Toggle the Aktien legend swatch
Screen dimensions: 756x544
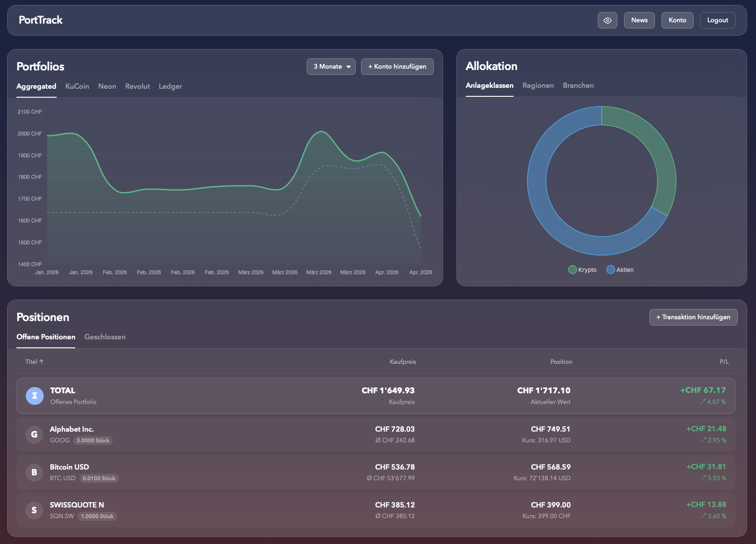[x=611, y=270]
